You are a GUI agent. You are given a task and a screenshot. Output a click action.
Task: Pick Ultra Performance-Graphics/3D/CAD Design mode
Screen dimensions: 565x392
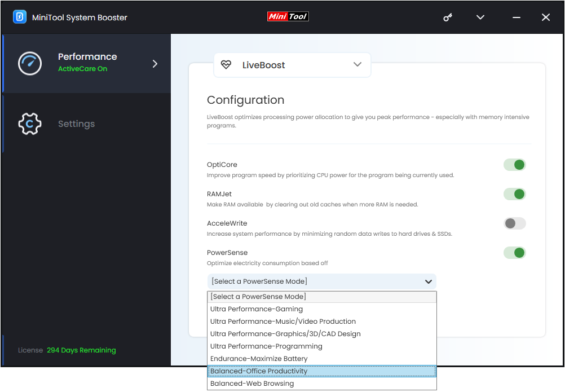(322, 334)
